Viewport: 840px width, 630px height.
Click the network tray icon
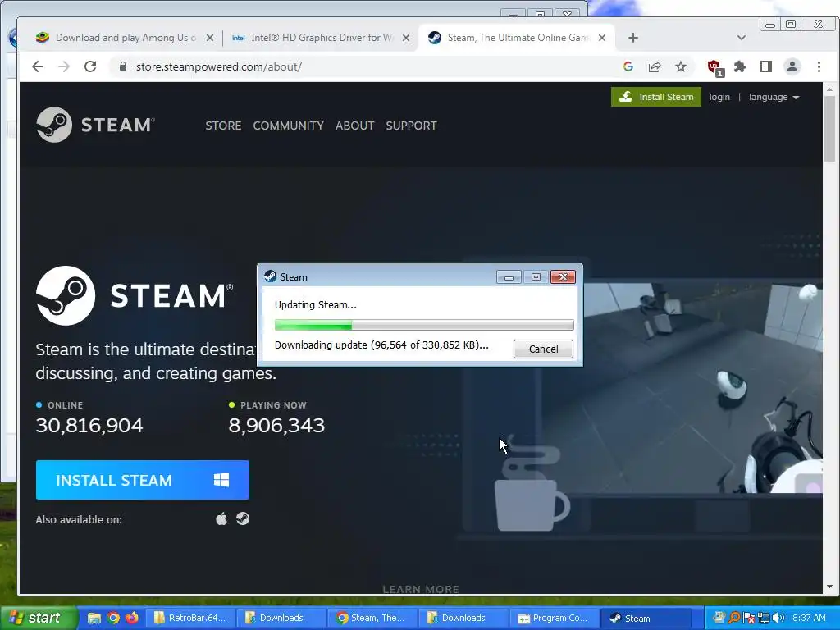pos(764,618)
